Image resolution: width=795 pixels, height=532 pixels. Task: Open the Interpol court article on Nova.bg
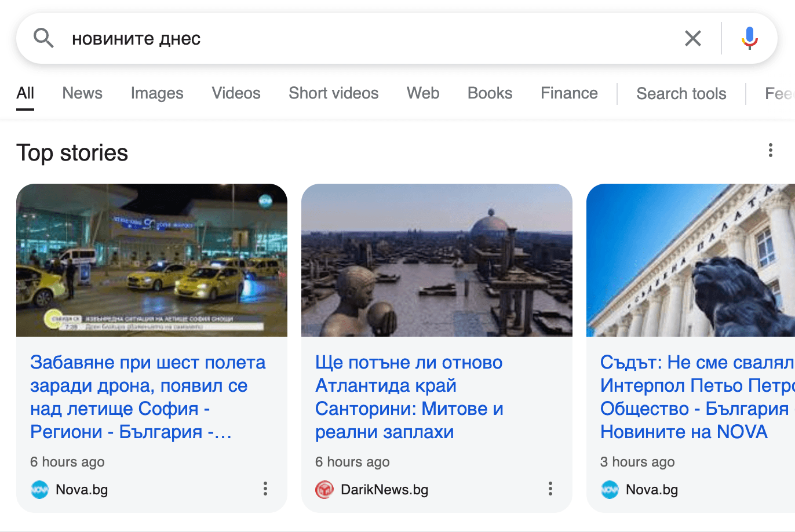coord(690,397)
